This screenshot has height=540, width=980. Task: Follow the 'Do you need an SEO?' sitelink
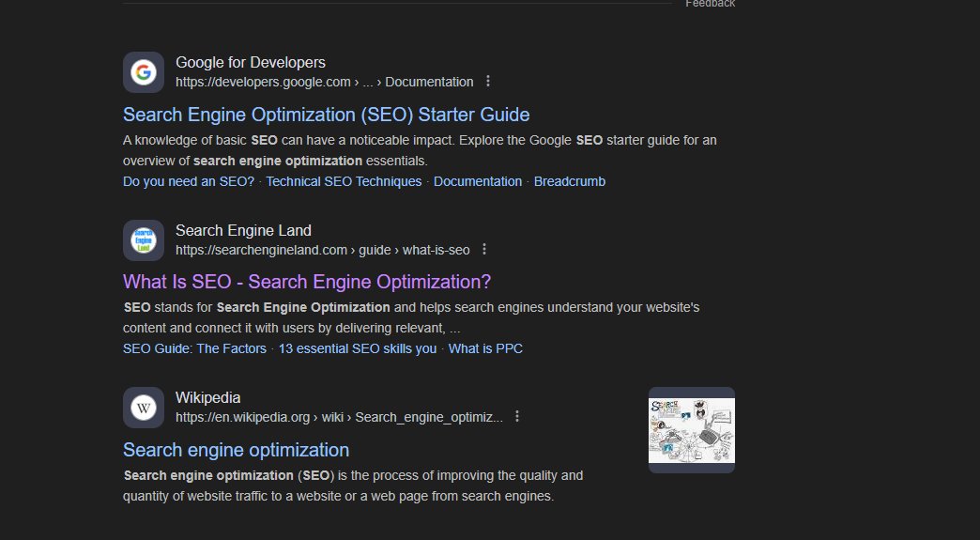(x=189, y=181)
